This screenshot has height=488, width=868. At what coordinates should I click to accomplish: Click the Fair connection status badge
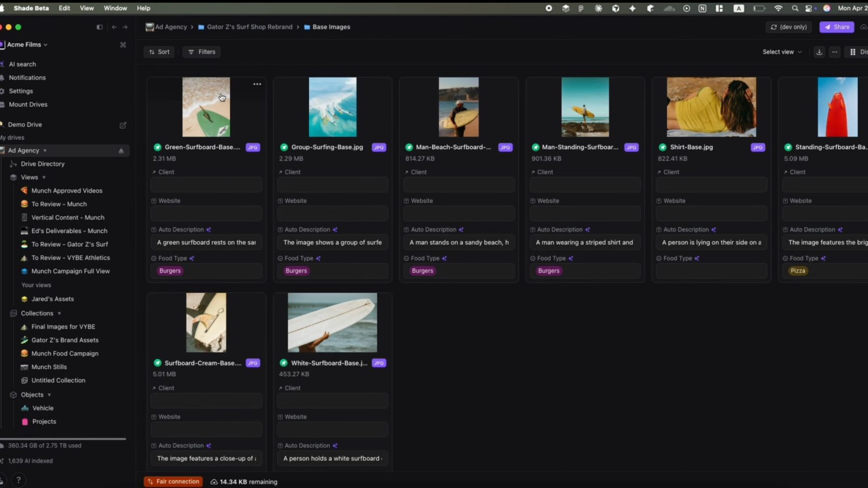(x=173, y=481)
